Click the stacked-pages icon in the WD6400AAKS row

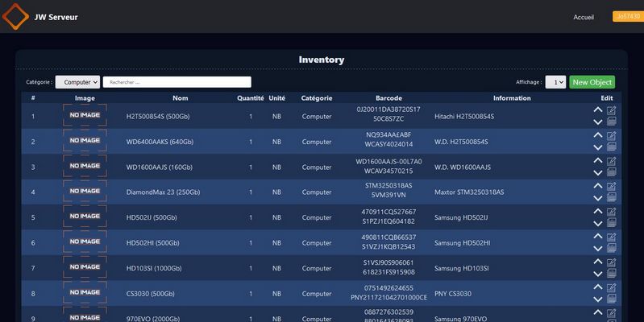pyautogui.click(x=611, y=147)
